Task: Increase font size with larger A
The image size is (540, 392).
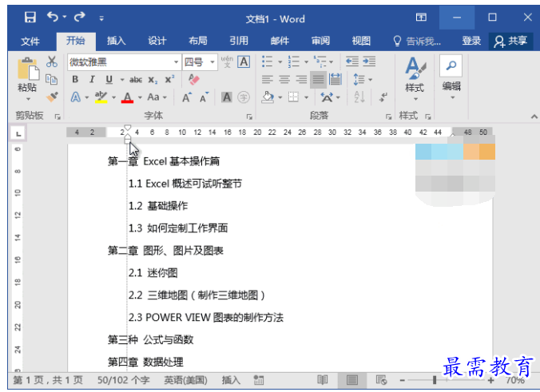Action: 187,97
